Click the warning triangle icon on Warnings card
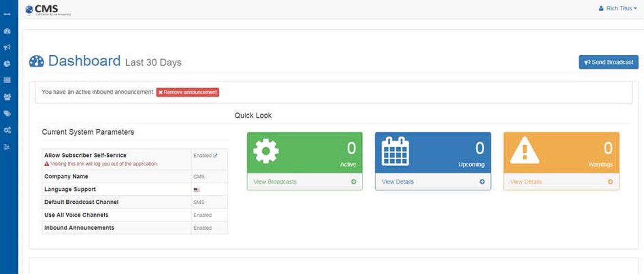 pyautogui.click(x=524, y=150)
